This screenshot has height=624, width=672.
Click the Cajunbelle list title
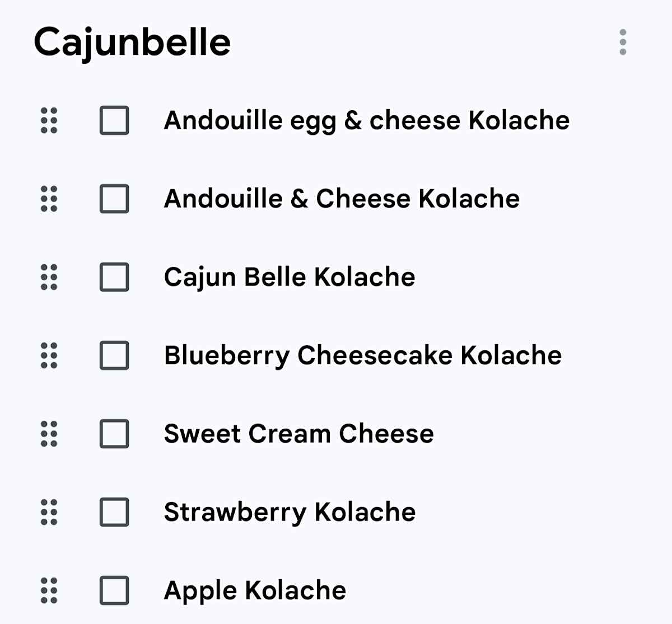click(x=132, y=43)
